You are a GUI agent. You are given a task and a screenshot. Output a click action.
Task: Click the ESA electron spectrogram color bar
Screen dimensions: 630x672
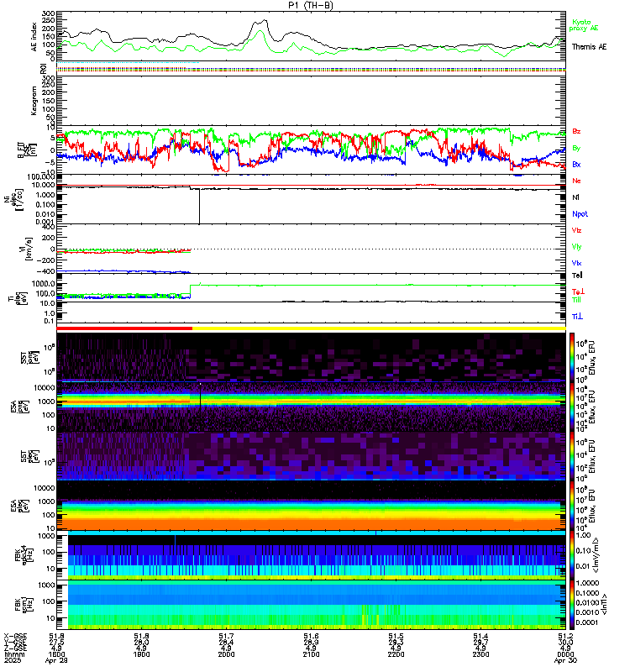pos(572,506)
